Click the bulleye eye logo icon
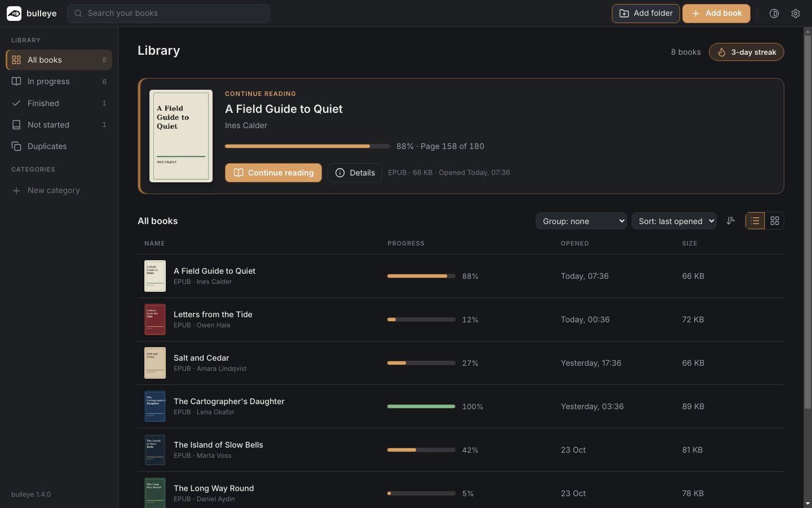The width and height of the screenshot is (812, 508). tap(14, 14)
